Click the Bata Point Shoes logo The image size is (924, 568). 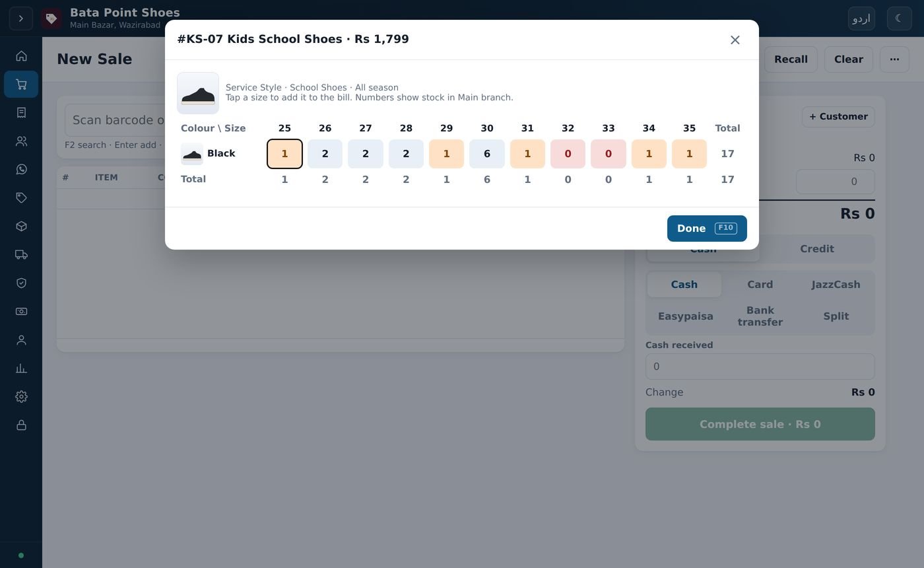tap(51, 18)
